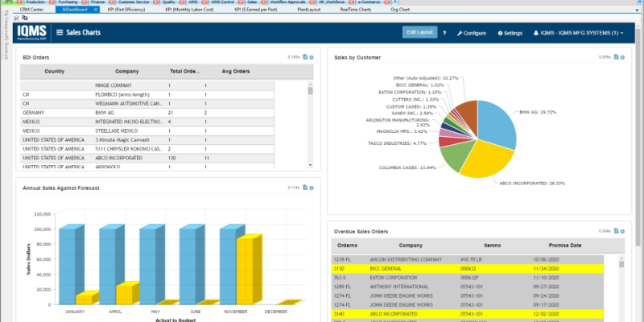Close the BiDashboard tab with X

(95, 10)
